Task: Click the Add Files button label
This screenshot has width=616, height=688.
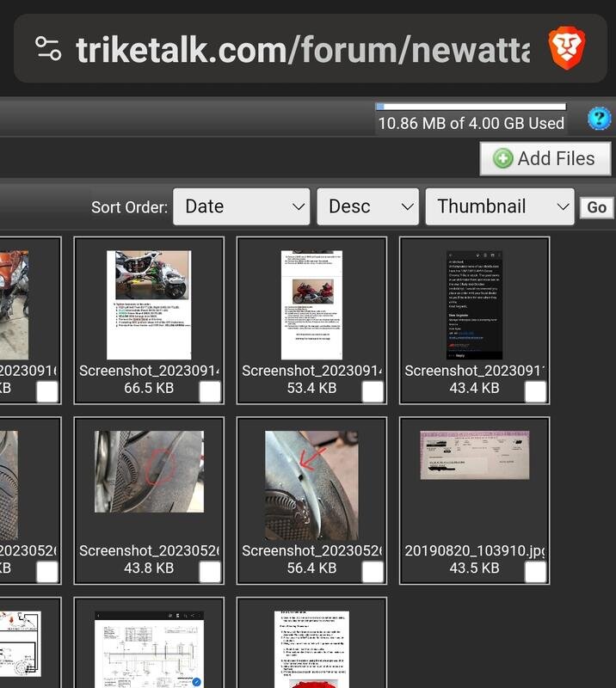Action: coord(556,158)
